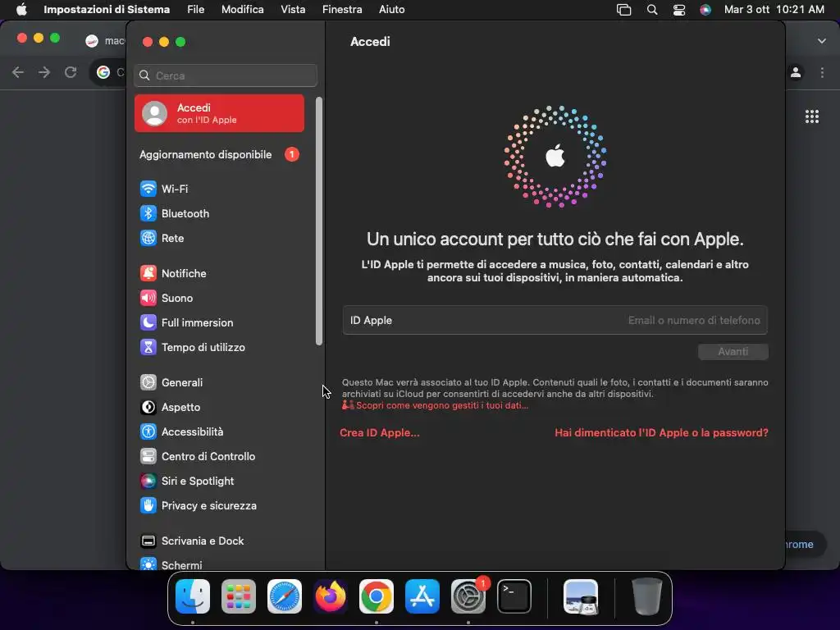Click Siri icon in menu bar
The height and width of the screenshot is (630, 840).
705,10
